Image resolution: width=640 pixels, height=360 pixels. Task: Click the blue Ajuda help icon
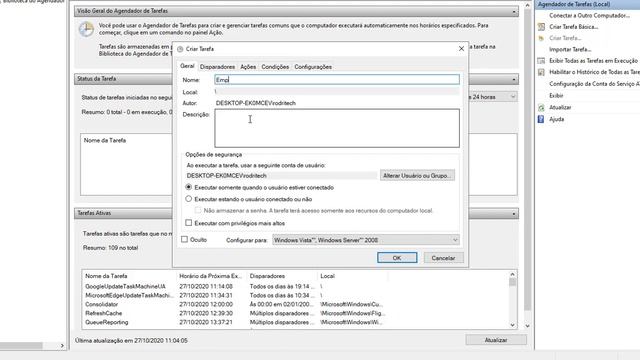[541, 119]
